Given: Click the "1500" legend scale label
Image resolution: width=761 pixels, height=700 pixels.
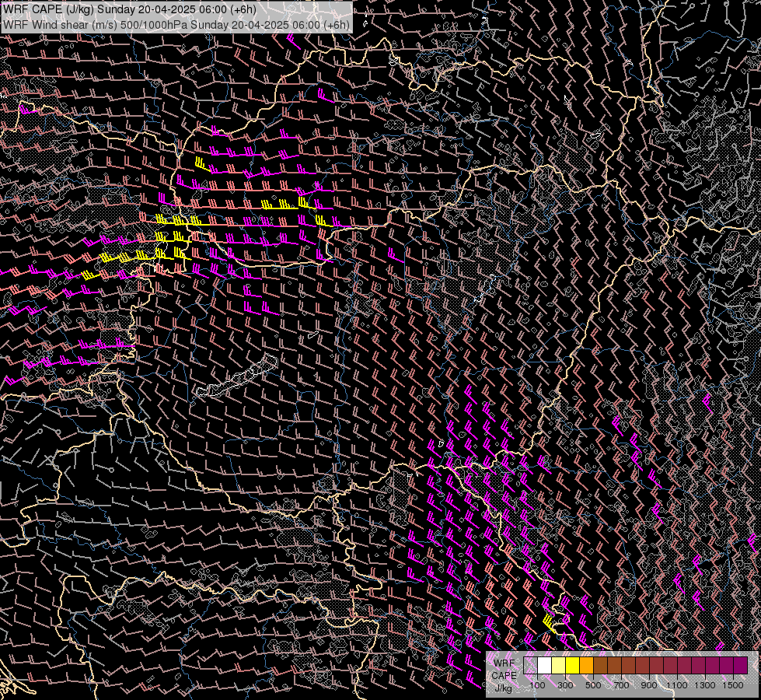Looking at the screenshot, I should click(x=733, y=685).
